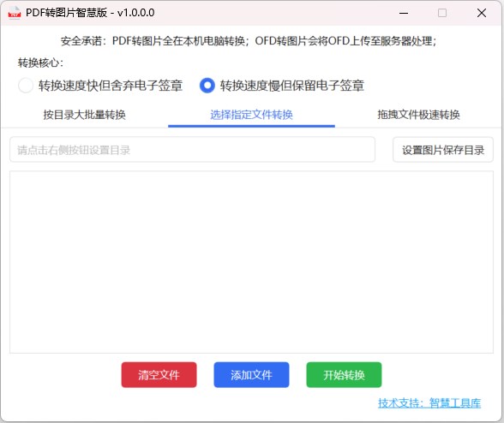Focus the 请点击右侧按钮设置目录 path field

pos(192,150)
